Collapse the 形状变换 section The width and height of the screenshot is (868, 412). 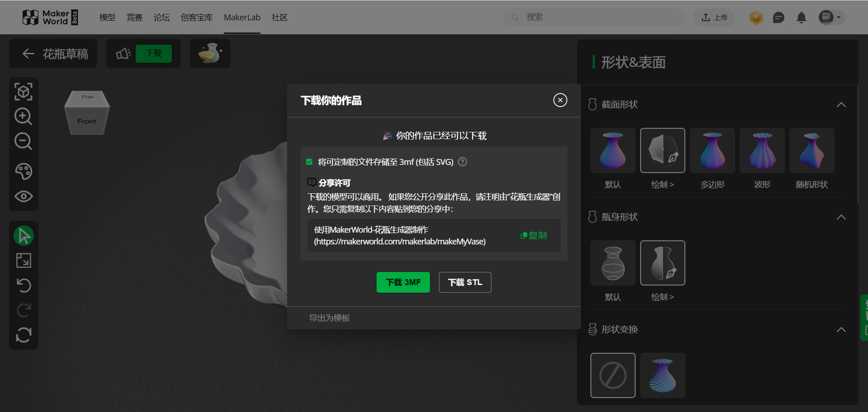tap(841, 330)
